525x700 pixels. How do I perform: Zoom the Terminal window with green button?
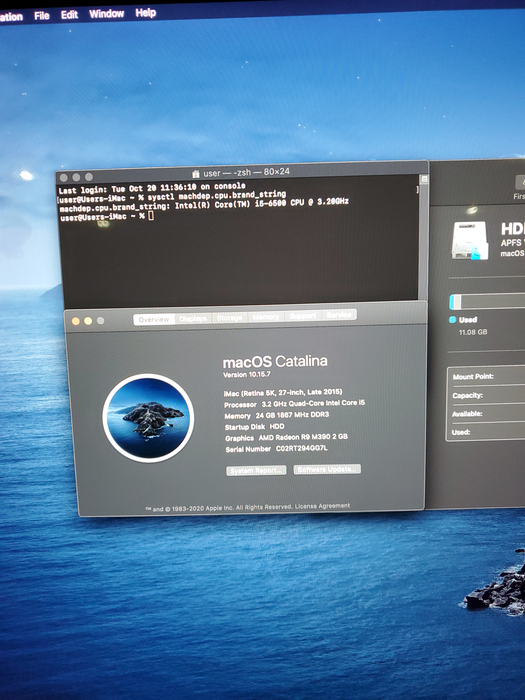coord(89,177)
